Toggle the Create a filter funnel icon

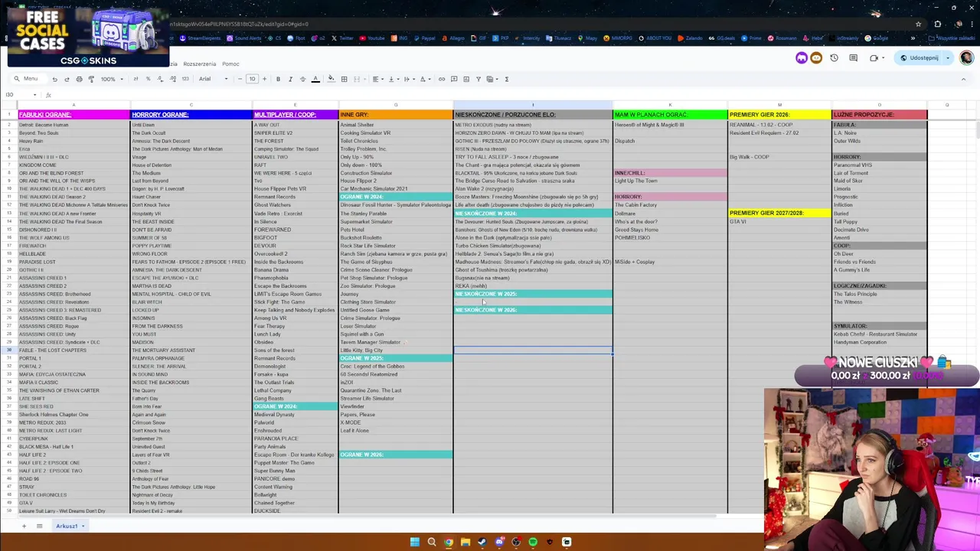pyautogui.click(x=479, y=79)
